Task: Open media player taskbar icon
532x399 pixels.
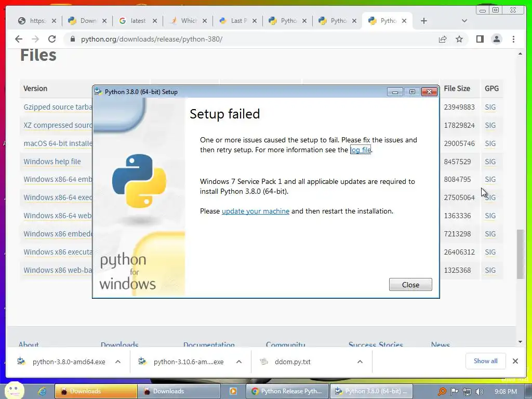Action: 233,391
